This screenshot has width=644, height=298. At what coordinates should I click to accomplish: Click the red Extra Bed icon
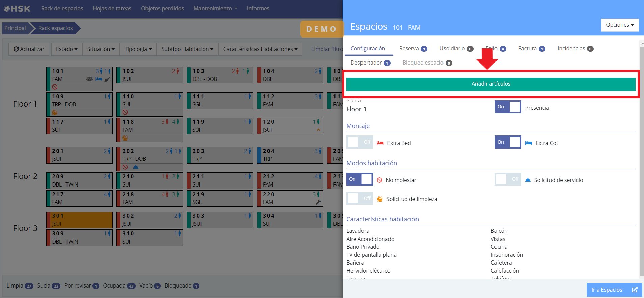[380, 143]
